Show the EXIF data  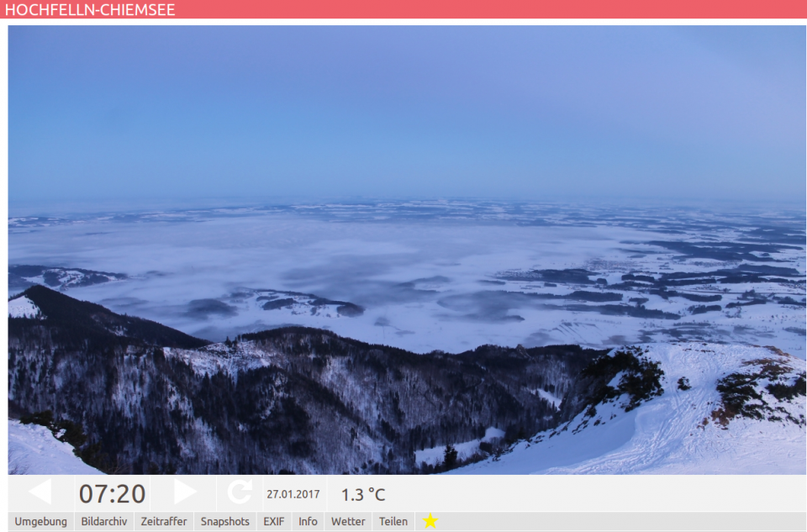click(274, 521)
